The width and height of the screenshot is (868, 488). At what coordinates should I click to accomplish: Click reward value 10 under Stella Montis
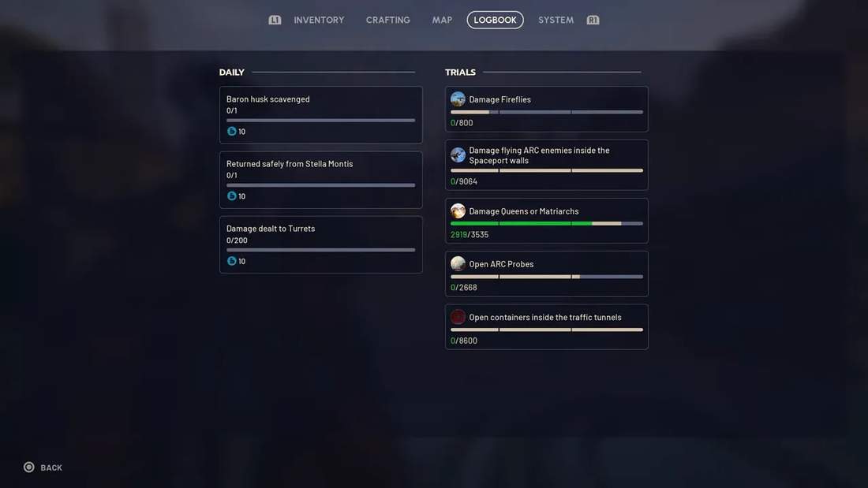coord(242,196)
